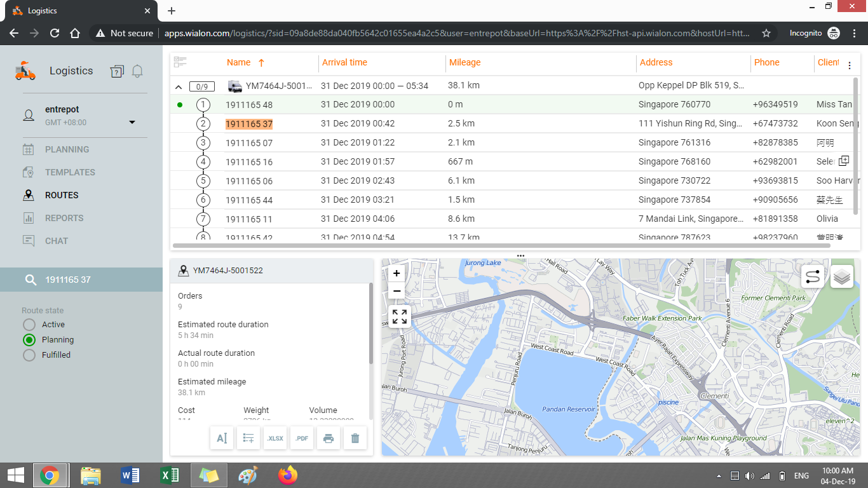Screen dimensions: 868x488
Task: Select the Planning route state
Action: click(29, 340)
